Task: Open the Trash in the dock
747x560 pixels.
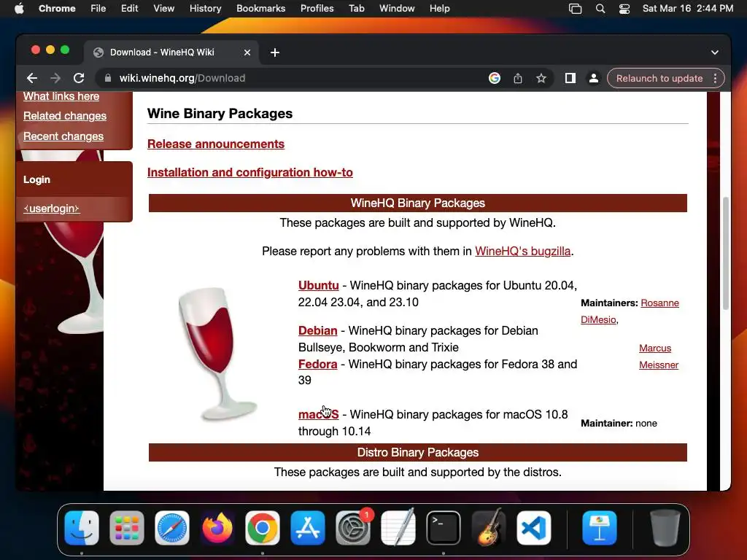Action: point(665,528)
